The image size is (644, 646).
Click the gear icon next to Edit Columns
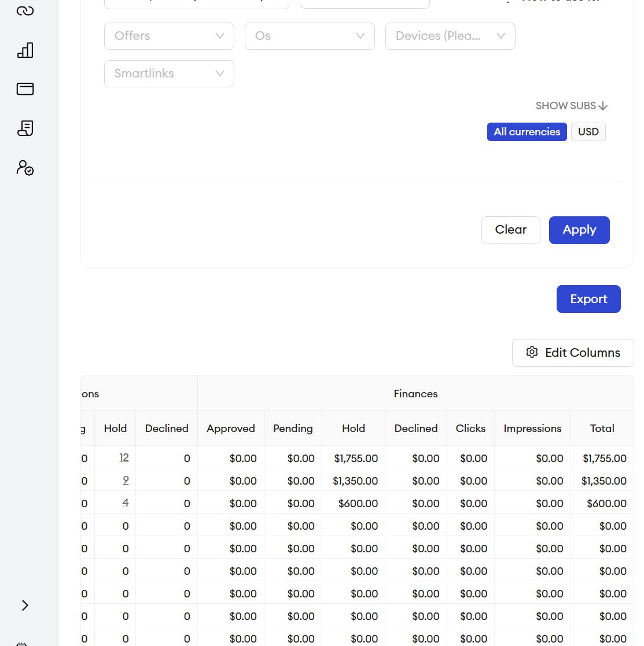[x=532, y=352]
